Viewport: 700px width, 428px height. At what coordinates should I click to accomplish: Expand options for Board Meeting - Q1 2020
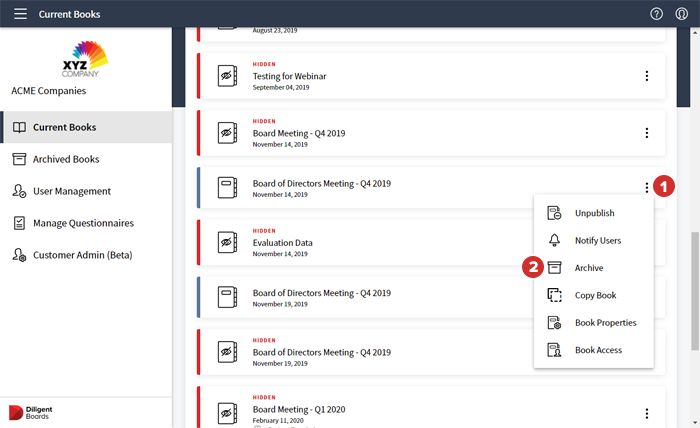[x=647, y=413]
